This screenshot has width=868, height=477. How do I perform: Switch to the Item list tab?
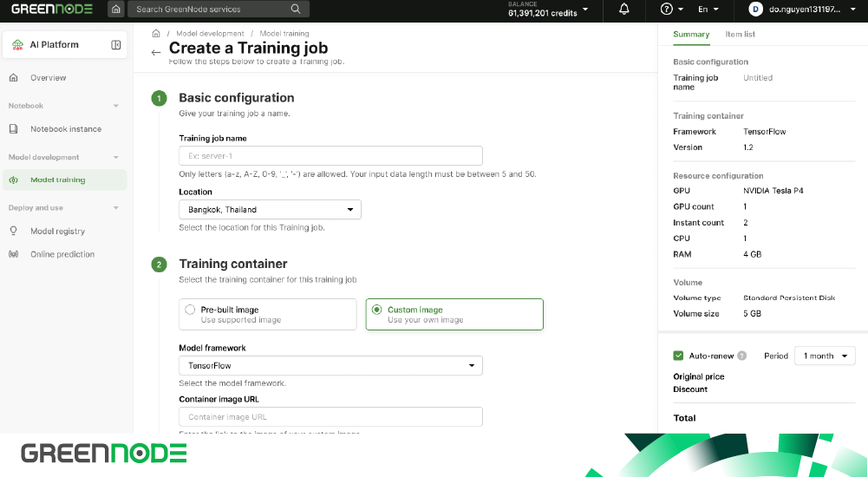pos(741,34)
